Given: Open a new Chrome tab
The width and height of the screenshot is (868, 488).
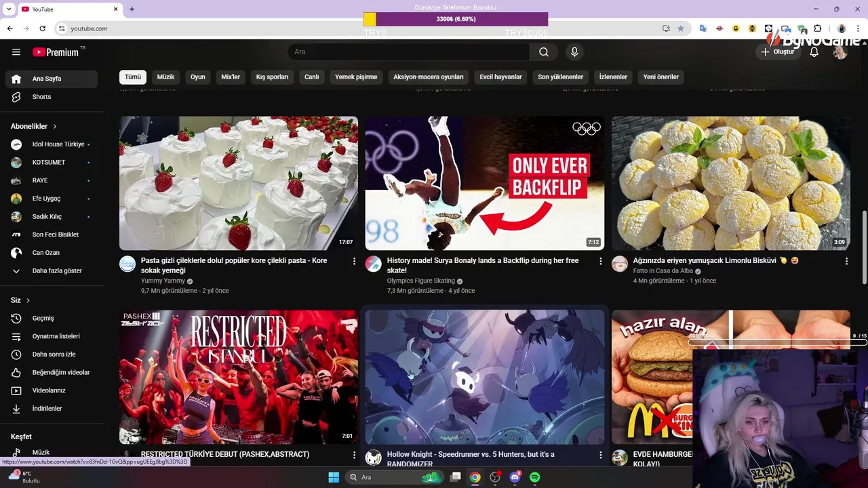Looking at the screenshot, I should 132,9.
